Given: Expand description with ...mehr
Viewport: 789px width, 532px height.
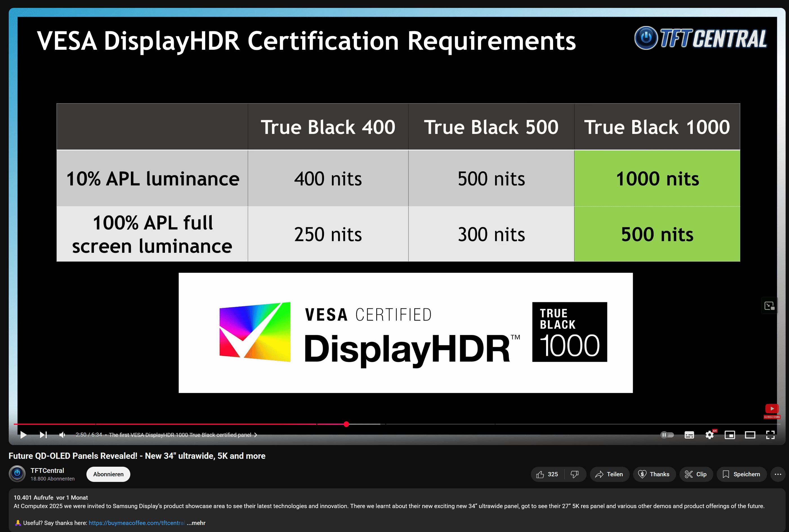Looking at the screenshot, I should (196, 523).
